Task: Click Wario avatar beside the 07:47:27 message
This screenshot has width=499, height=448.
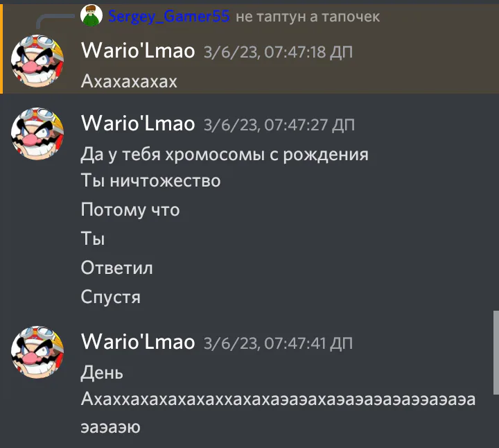Action: pos(37,133)
